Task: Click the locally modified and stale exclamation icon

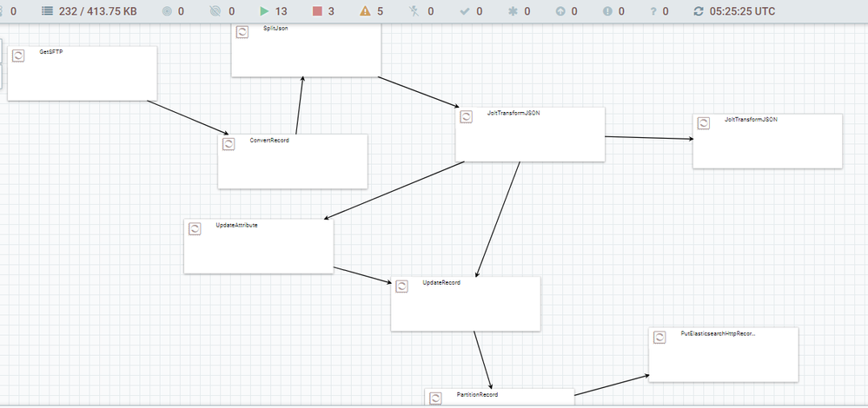Action: point(608,11)
